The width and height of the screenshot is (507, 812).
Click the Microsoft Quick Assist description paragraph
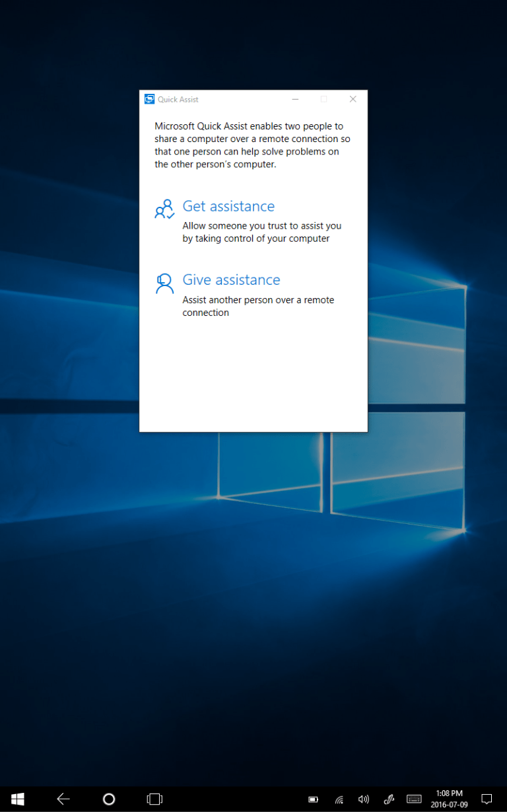pos(252,145)
